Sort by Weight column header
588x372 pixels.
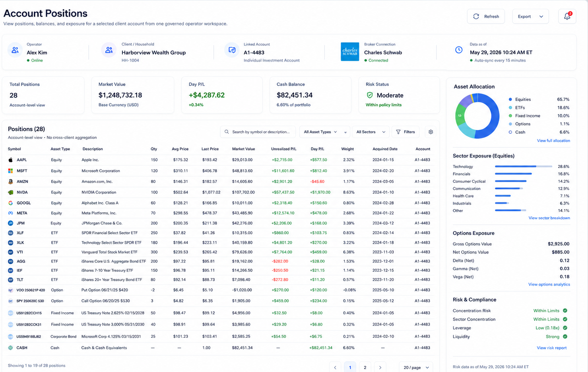tap(347, 149)
